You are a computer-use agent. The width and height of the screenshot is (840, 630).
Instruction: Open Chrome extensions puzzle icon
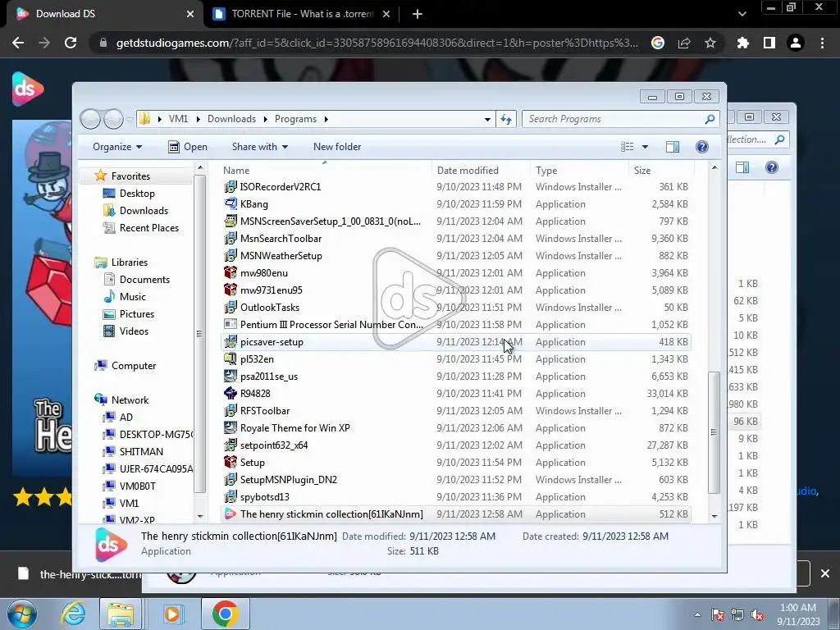pyautogui.click(x=742, y=43)
